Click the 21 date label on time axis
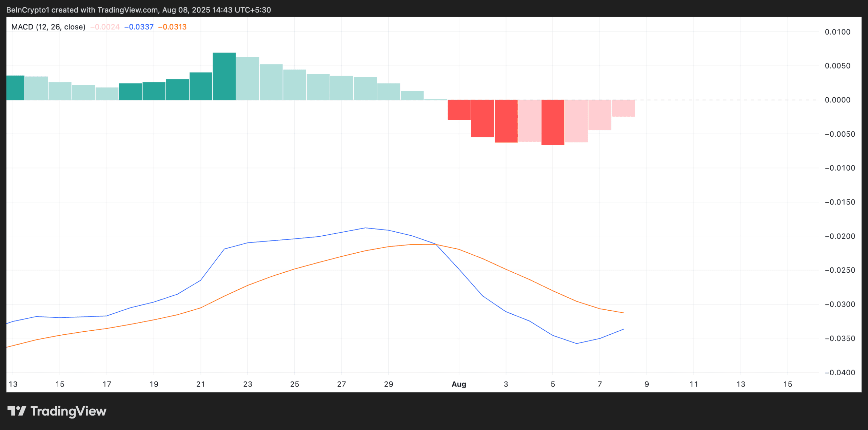This screenshot has height=430, width=868. point(201,384)
